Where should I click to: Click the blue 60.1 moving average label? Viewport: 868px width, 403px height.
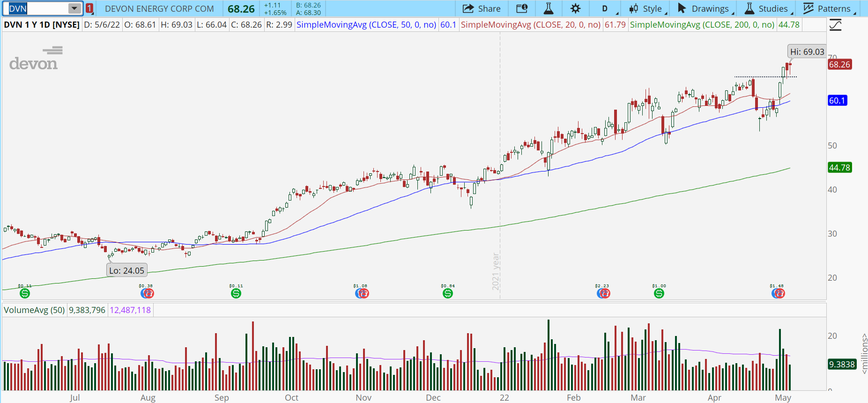pyautogui.click(x=837, y=101)
